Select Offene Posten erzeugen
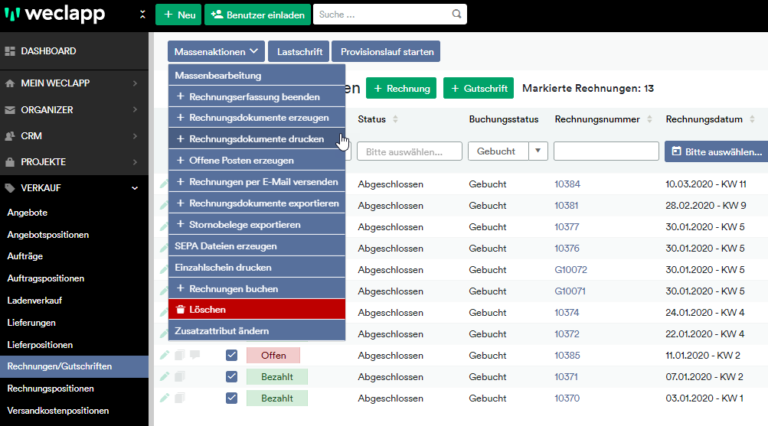 click(x=257, y=161)
